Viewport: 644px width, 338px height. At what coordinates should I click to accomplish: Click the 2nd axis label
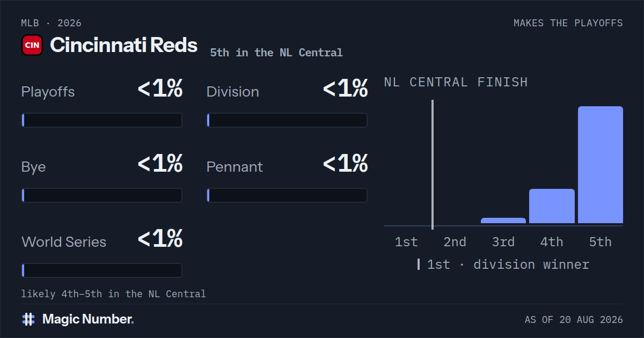455,242
